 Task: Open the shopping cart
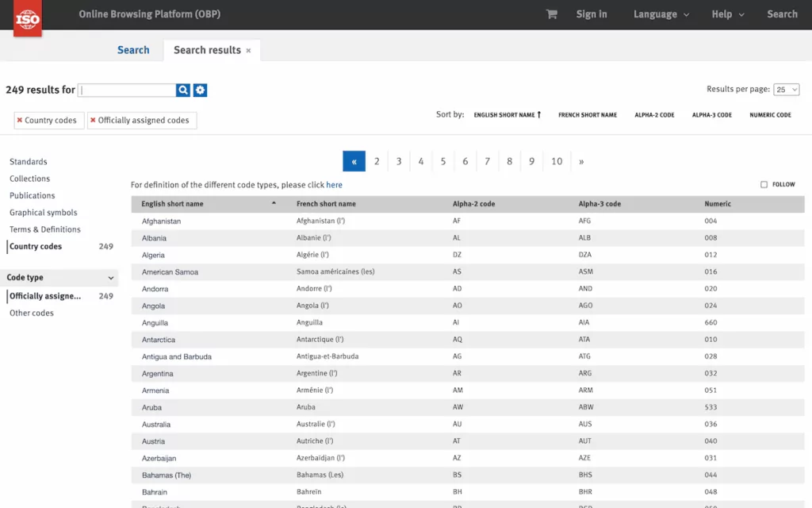[551, 13]
